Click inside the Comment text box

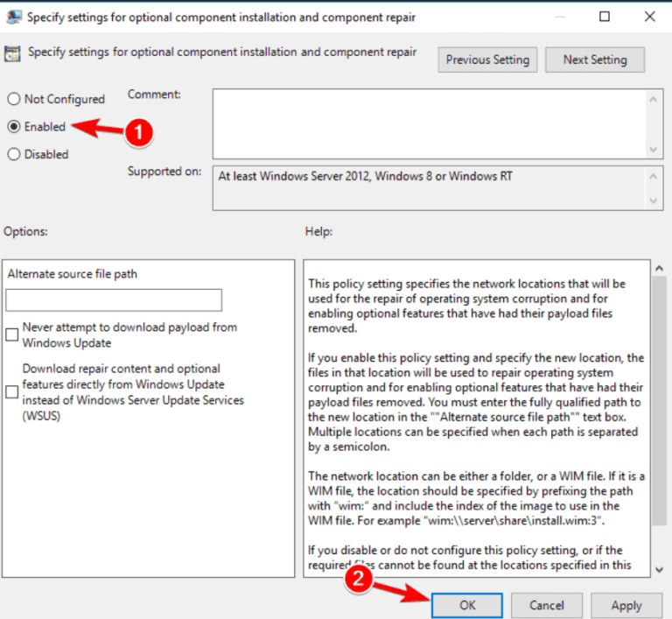pyautogui.click(x=429, y=123)
